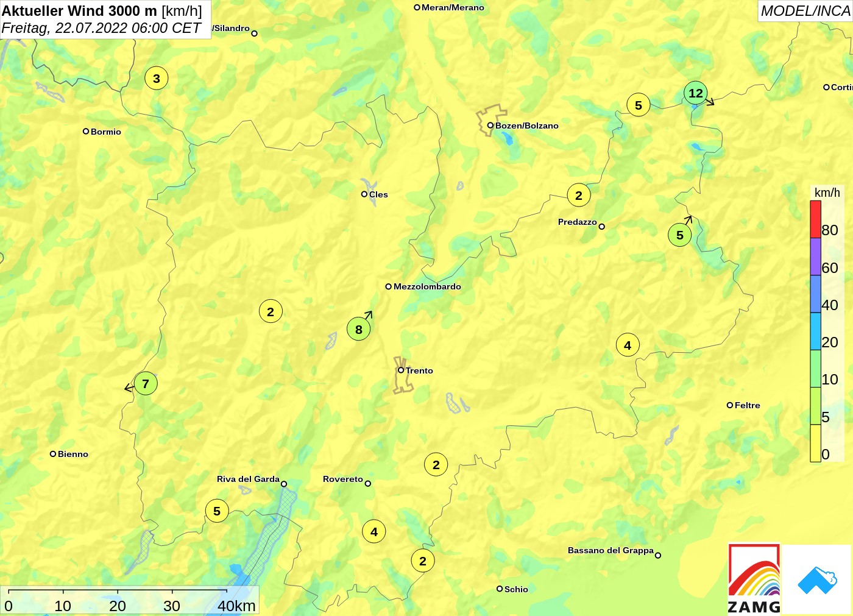
Task: Pick the lime 5 km/h legend color
Action: (x=815, y=405)
